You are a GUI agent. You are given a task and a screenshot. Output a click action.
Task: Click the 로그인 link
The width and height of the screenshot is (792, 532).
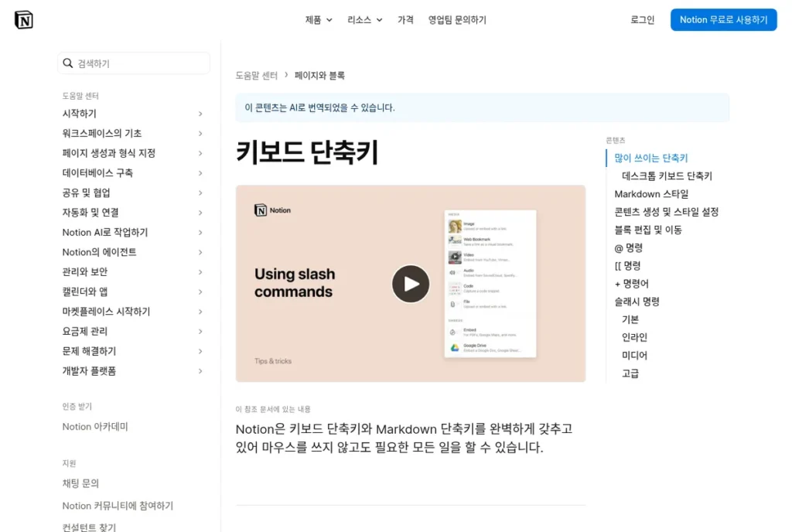[x=642, y=19]
